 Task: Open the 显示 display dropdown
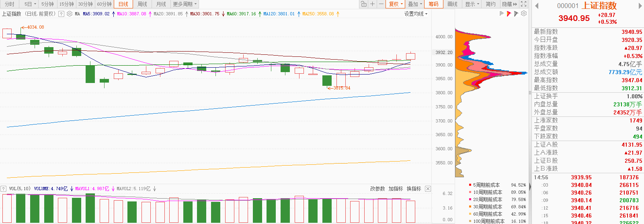pyautogui.click(x=472, y=4)
